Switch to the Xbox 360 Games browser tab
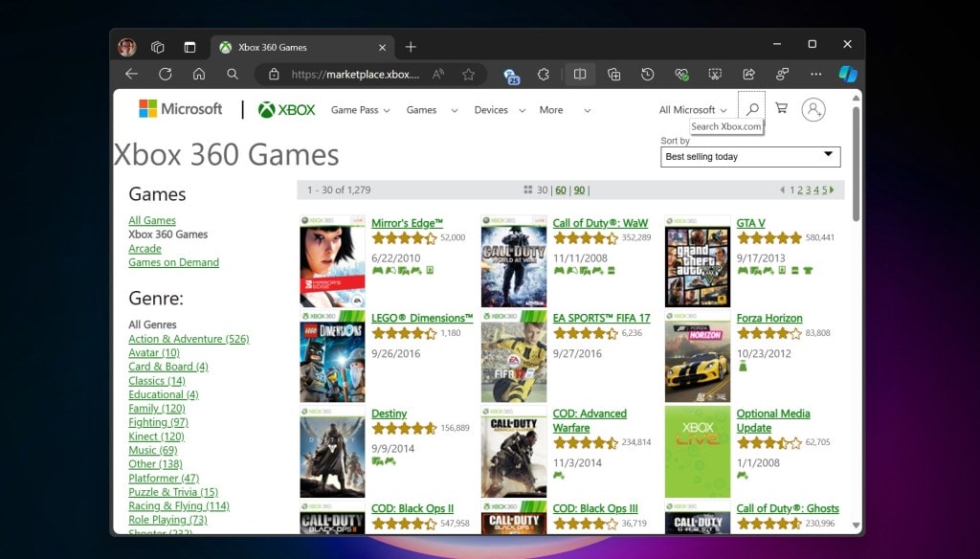980x559 pixels. [303, 48]
